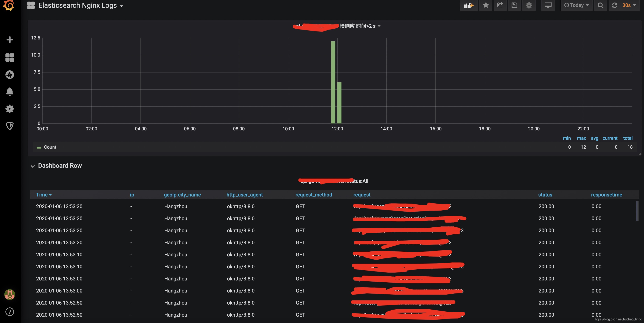Sort legend by avg column
This screenshot has width=644, height=323.
595,138
